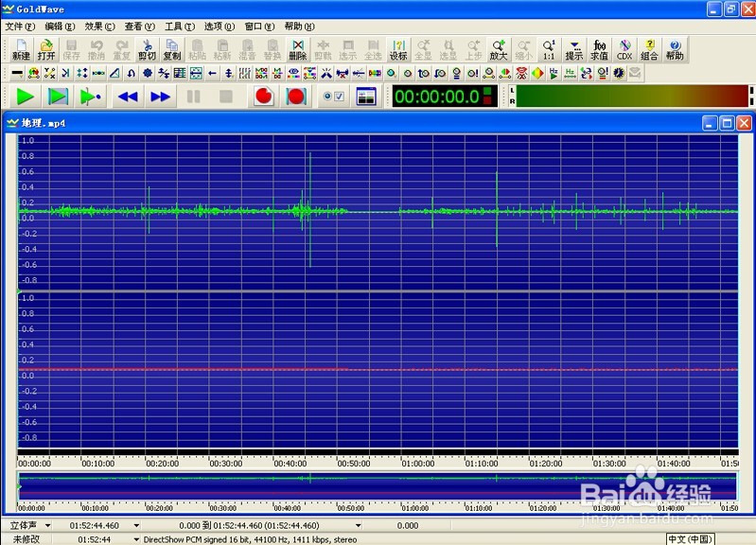This screenshot has height=545, width=756.
Task: Click the 帮助 (Help) toolbar button
Action: [675, 50]
